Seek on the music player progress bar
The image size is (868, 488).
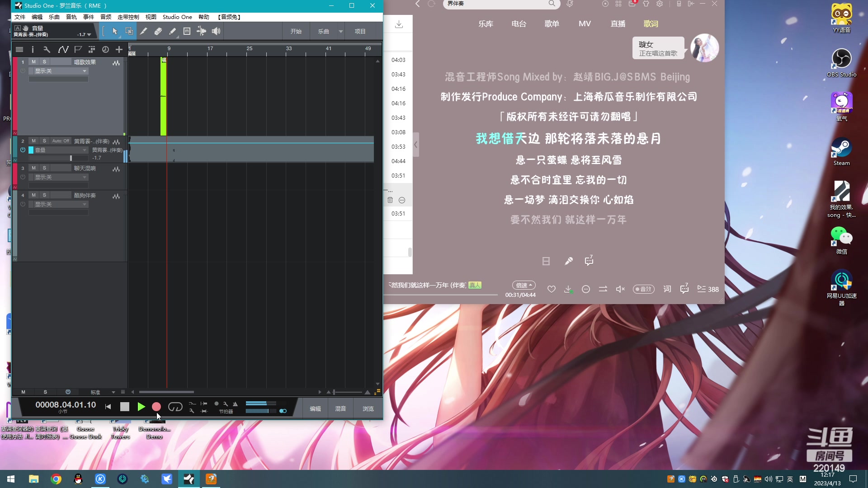pos(441,295)
